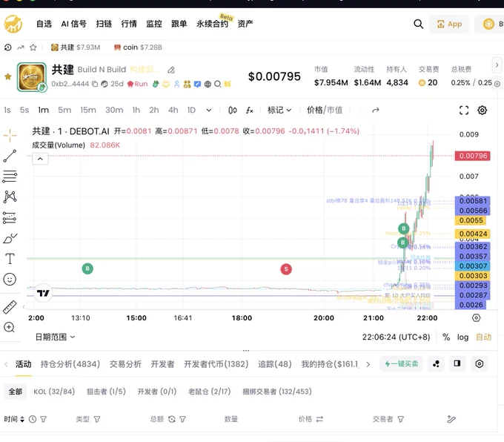This screenshot has width=504, height=442.
Task: Toggle 自动 auto scale
Action: point(483,337)
